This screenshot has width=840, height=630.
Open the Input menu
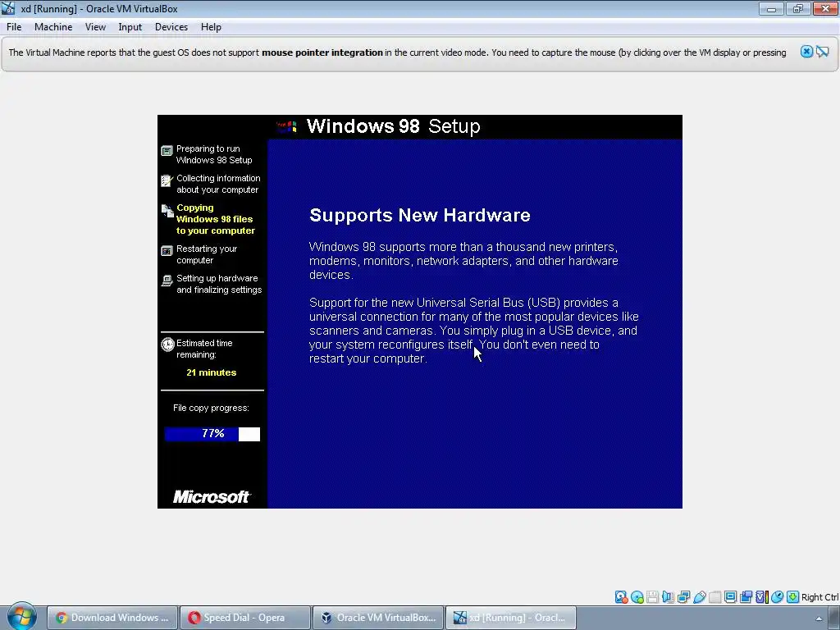coord(130,27)
